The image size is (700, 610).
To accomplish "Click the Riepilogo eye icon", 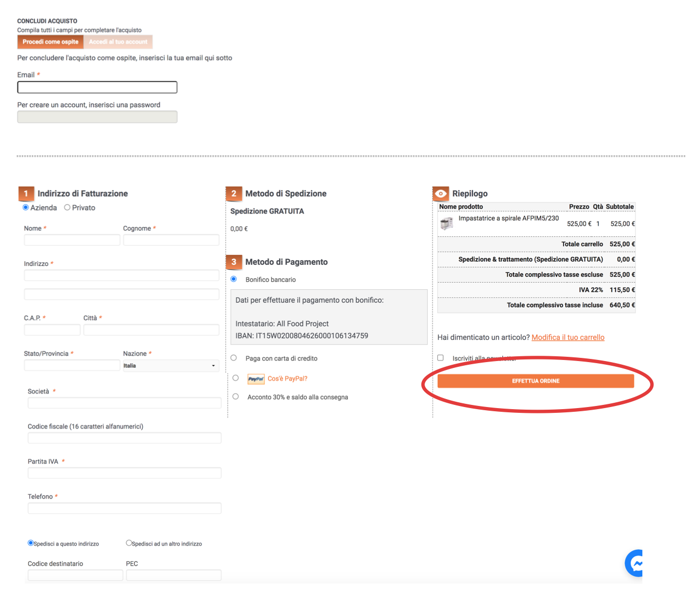I will [440, 193].
